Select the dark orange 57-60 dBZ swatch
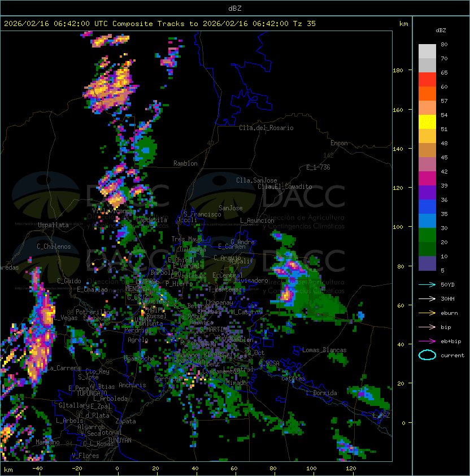This screenshot has width=470, height=476. pos(427,94)
